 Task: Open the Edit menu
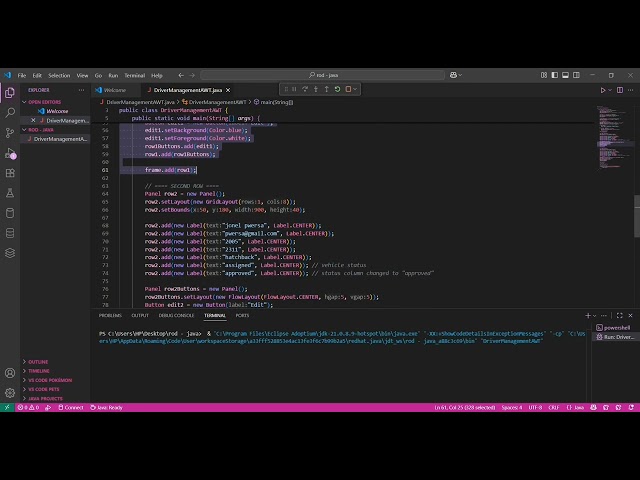click(37, 76)
